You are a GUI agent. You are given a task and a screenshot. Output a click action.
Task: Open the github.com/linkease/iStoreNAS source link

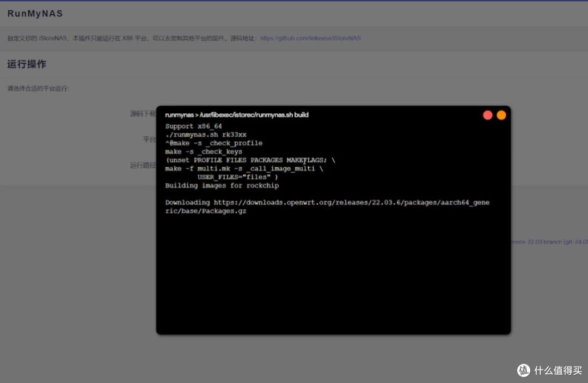pyautogui.click(x=310, y=38)
